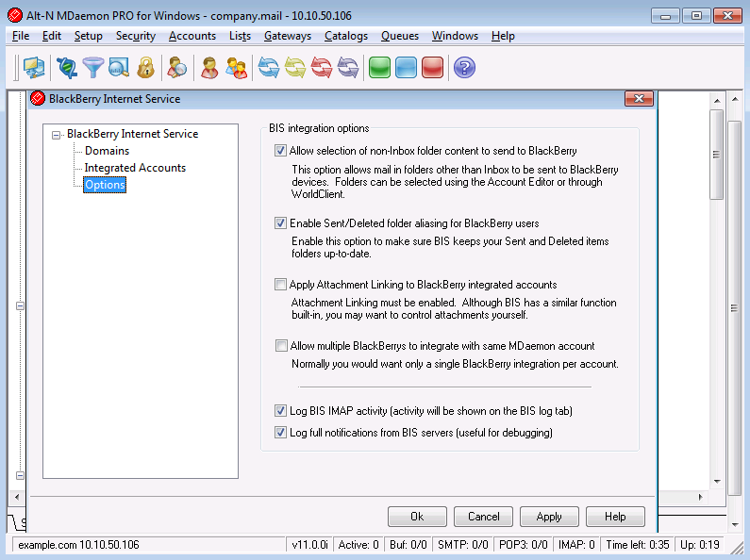Click horizontal scrollbar left arrow
Viewport: 750px width, 560px height.
point(17,497)
